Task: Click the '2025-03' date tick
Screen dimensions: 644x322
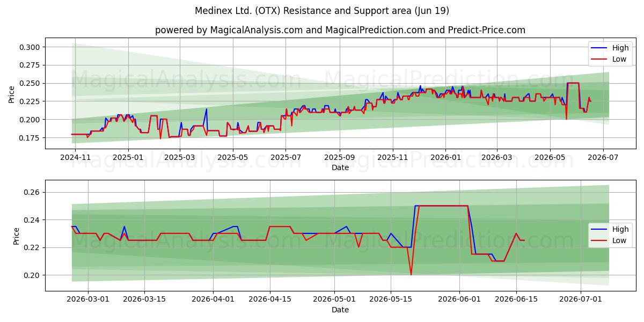Action: pos(179,158)
